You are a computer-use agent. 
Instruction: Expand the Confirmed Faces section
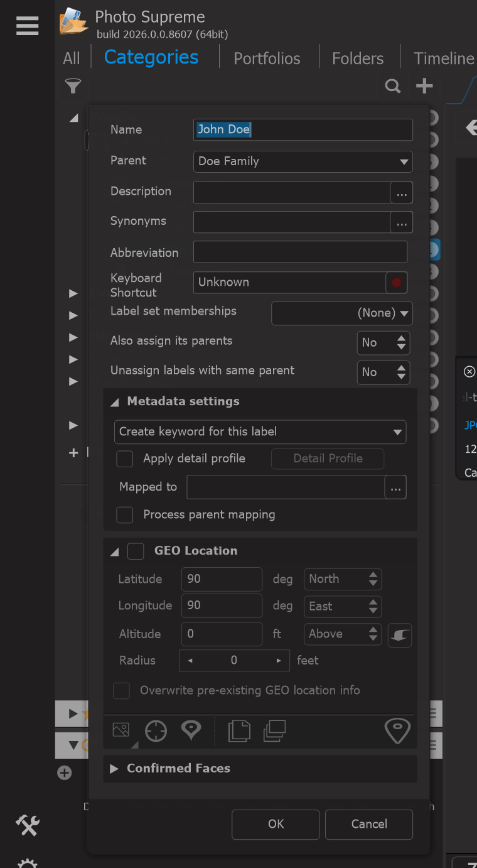[x=114, y=769]
